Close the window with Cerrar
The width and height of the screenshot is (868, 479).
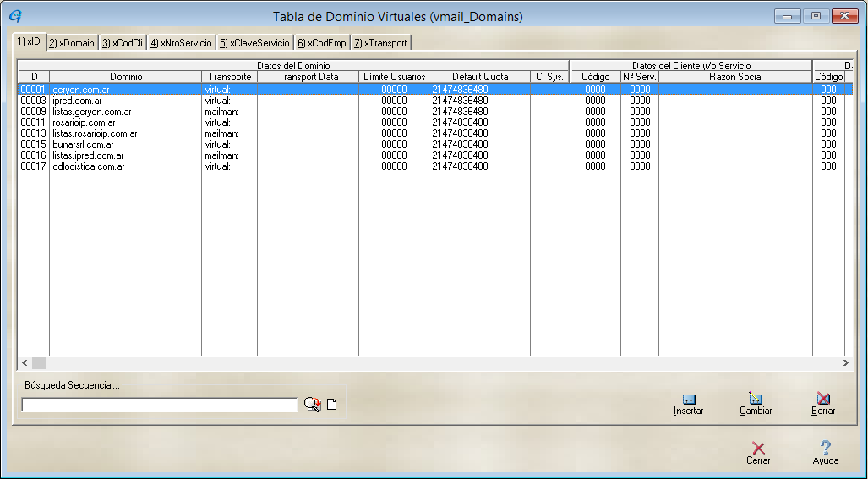click(758, 454)
